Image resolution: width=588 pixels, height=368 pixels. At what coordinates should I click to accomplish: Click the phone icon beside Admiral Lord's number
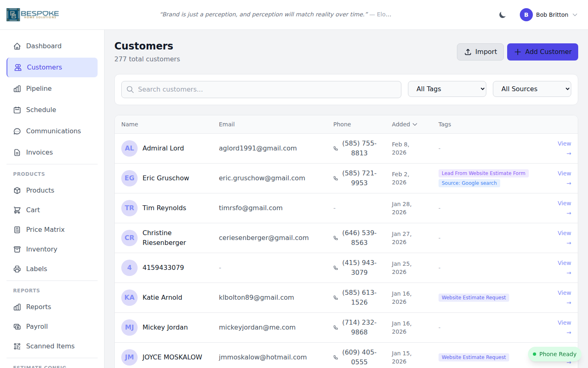coord(336,148)
